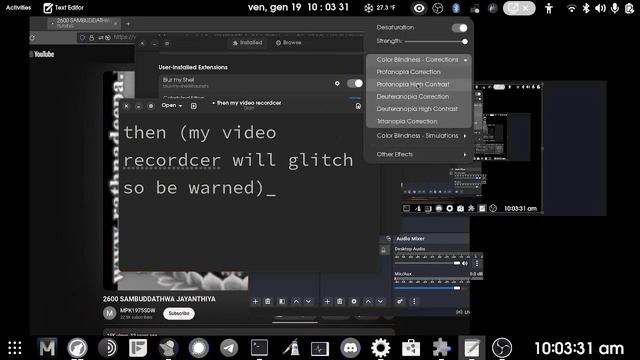
Task: Click the M channel avatar on YouTube
Action: [x=109, y=313]
